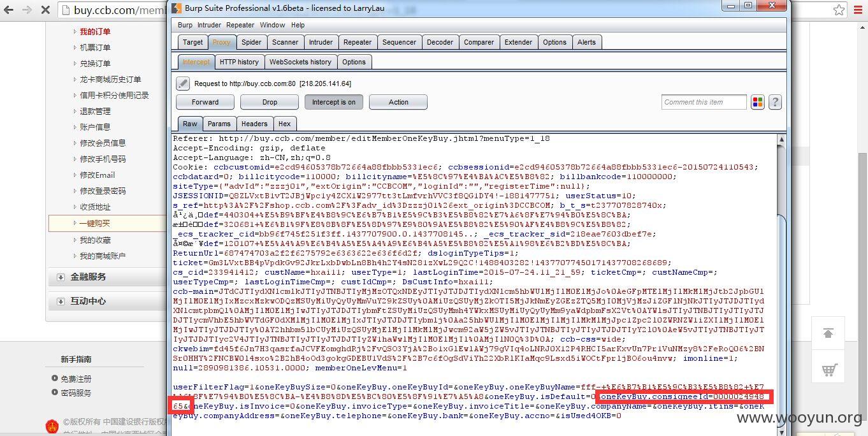The height and width of the screenshot is (436, 868).
Task: Switch to the Target tab
Action: (x=192, y=42)
